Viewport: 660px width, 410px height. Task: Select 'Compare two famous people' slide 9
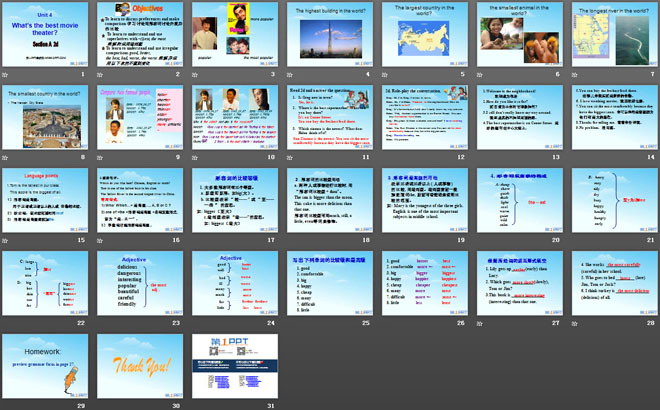(140, 117)
